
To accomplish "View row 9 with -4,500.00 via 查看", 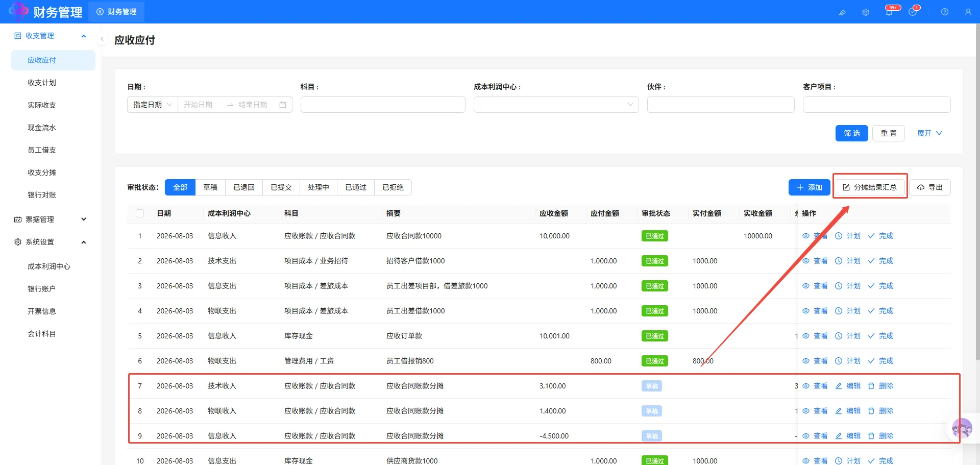I will click(x=815, y=436).
